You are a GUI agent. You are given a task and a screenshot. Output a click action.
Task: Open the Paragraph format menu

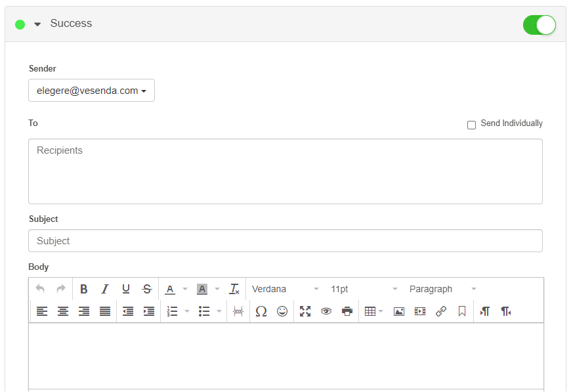(x=443, y=289)
